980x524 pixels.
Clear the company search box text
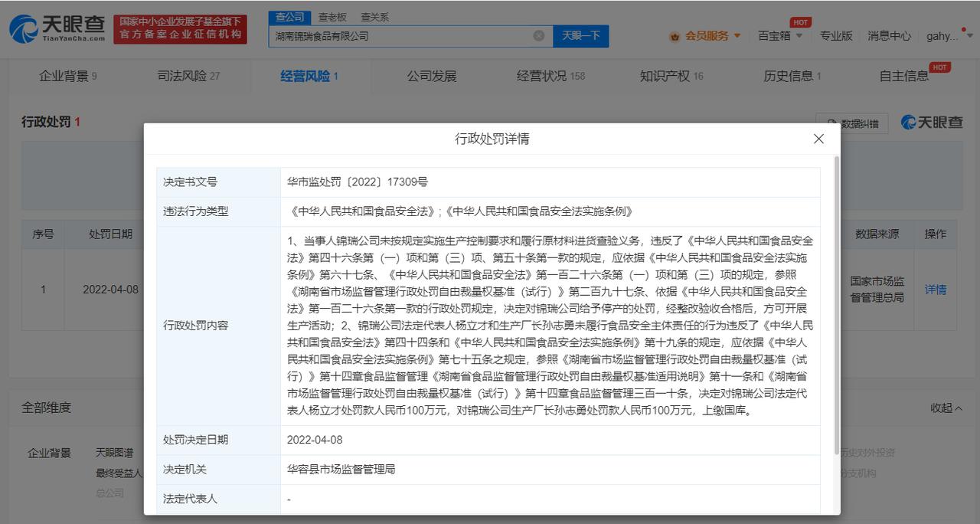pyautogui.click(x=538, y=36)
